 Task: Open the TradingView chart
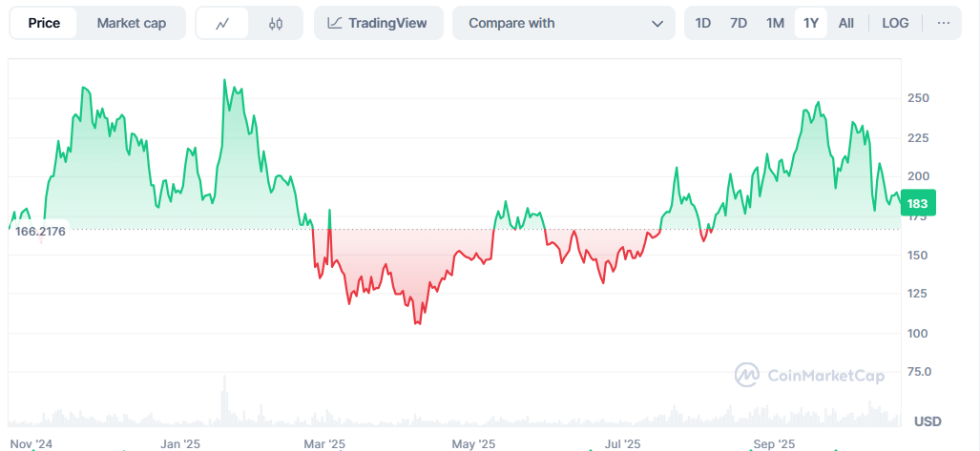pyautogui.click(x=378, y=23)
